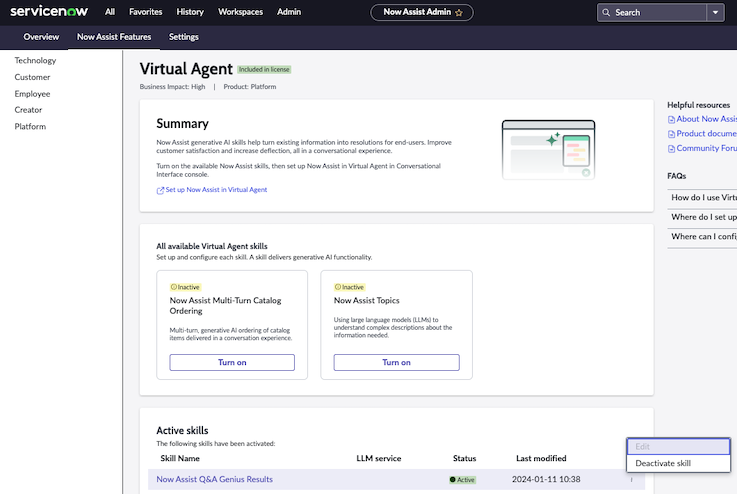The height and width of the screenshot is (494, 737).
Task: Open the Favorites menu
Action: pos(146,12)
